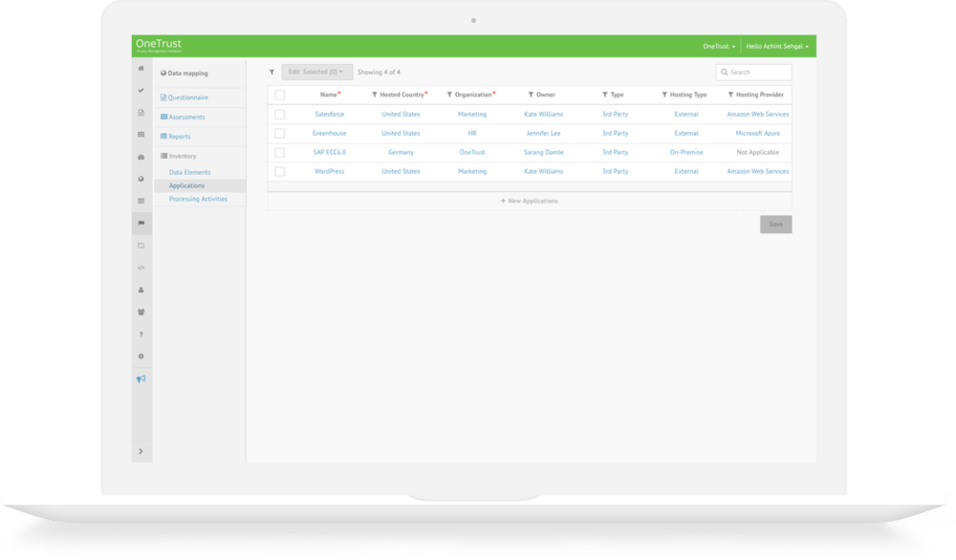Select Inventory in the Data mapping menu
956x560 pixels.
[179, 156]
